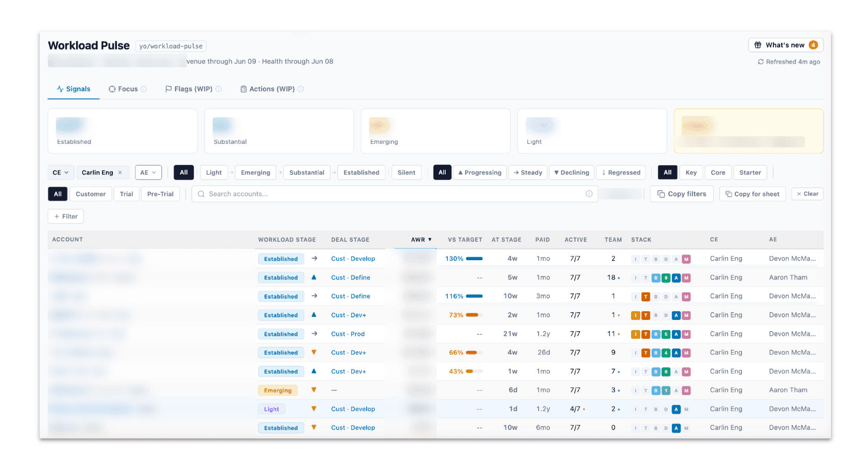Click the info icon next to Flags (WIP)
868x473 pixels.
click(x=219, y=89)
